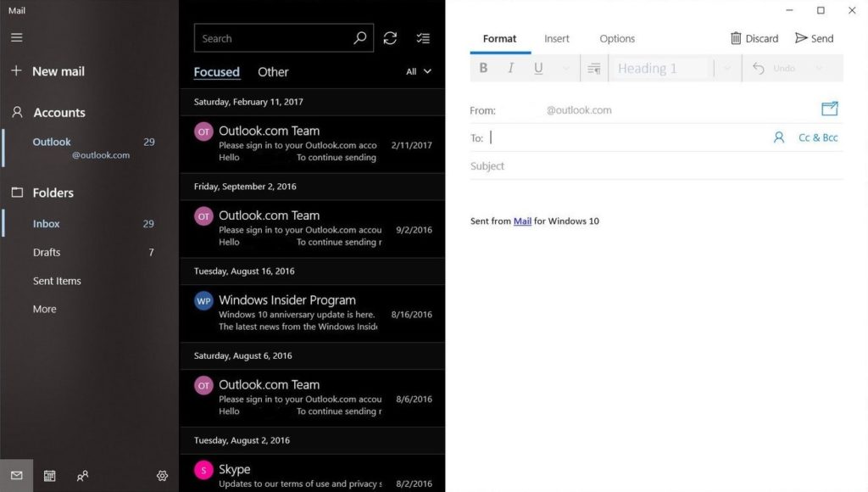Pick a recipient with the add-contact icon

pos(778,137)
